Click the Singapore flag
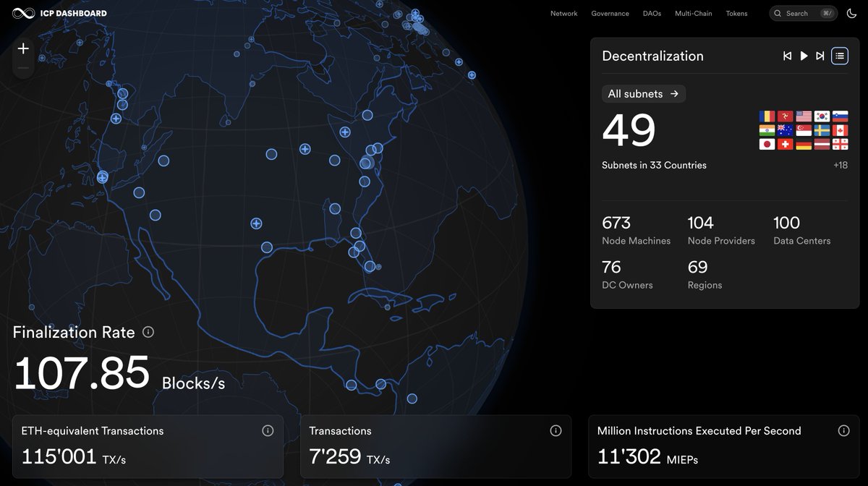868x486 pixels. point(804,130)
